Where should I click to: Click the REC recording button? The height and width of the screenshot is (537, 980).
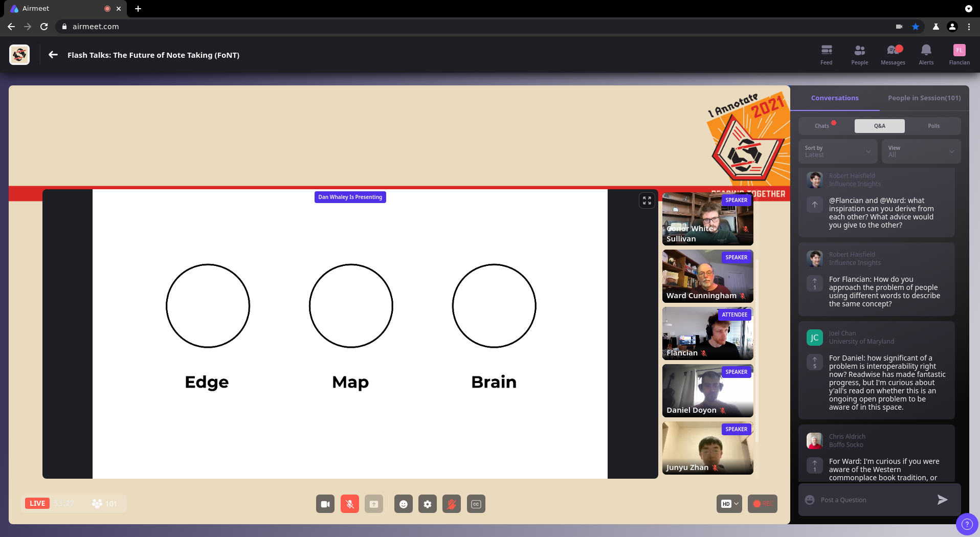click(763, 504)
